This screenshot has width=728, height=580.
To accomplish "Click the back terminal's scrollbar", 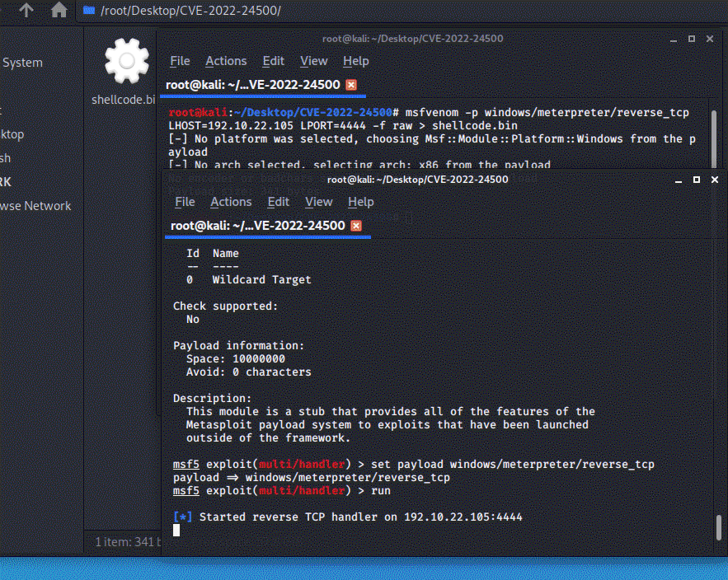I will coord(714,138).
